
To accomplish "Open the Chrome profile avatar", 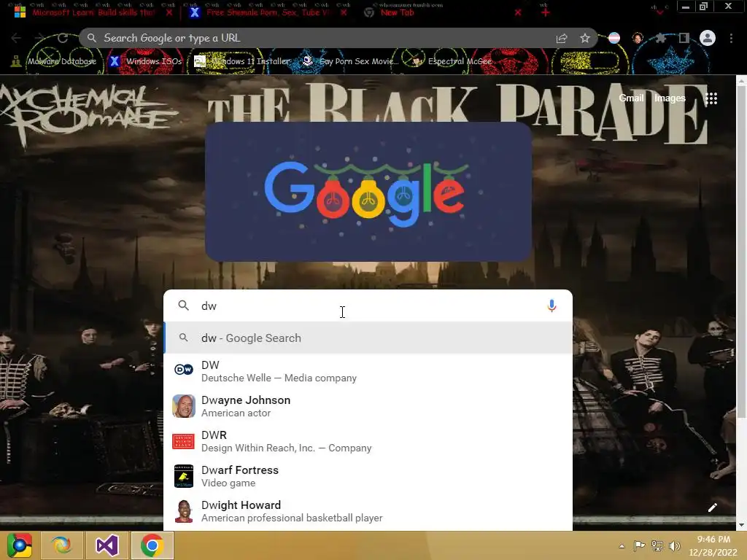I will [708, 38].
